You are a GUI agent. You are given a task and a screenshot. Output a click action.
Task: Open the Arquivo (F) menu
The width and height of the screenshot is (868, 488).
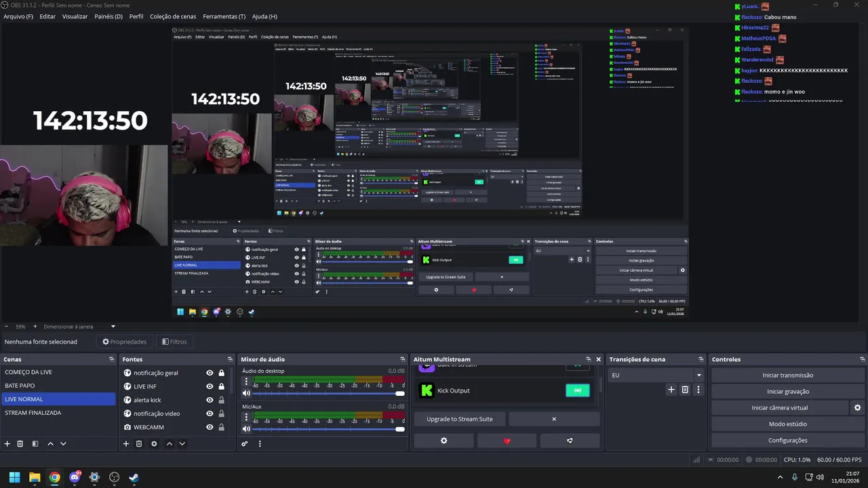18,16
